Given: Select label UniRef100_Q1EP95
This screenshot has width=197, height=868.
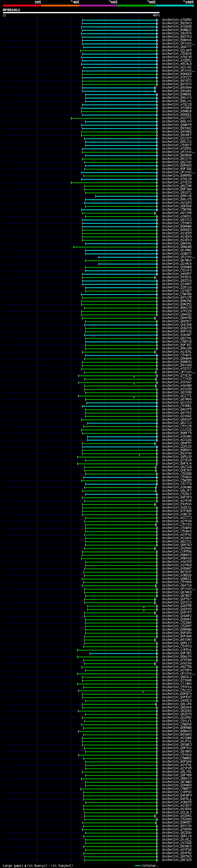Looking at the screenshot, I should [x=176, y=606].
